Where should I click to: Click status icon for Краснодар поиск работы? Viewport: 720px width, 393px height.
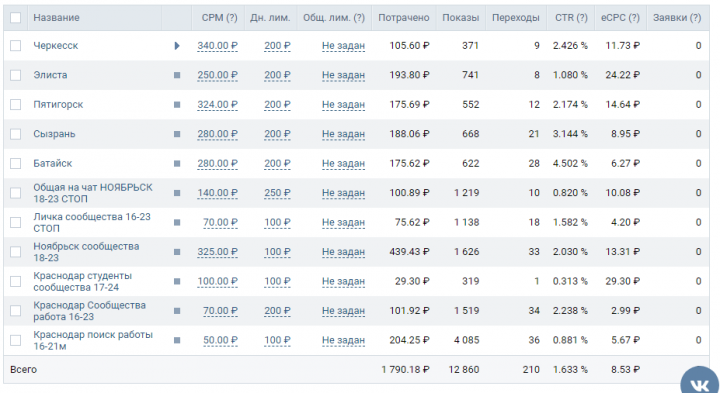click(177, 340)
